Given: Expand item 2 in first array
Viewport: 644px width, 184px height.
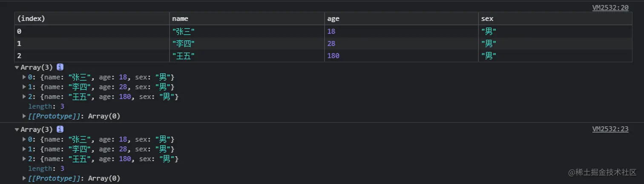Looking at the screenshot, I should (24, 97).
